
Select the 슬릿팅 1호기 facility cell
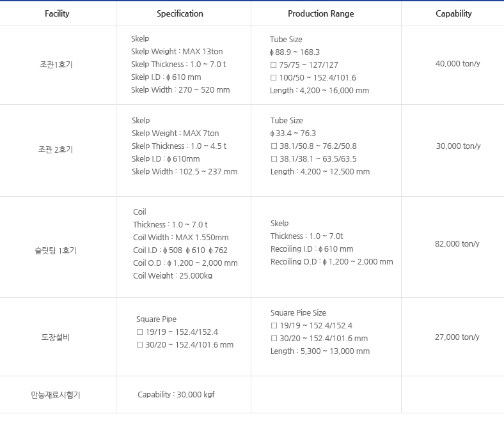click(55, 250)
